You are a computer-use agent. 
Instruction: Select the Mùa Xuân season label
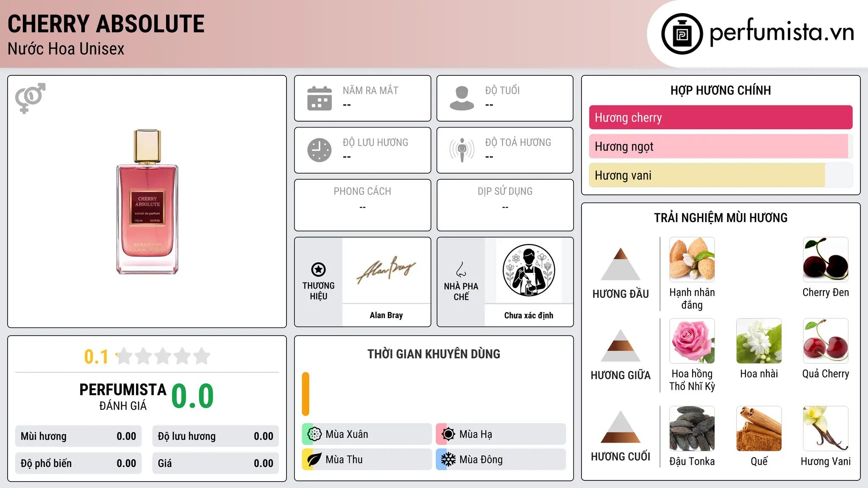point(347,434)
